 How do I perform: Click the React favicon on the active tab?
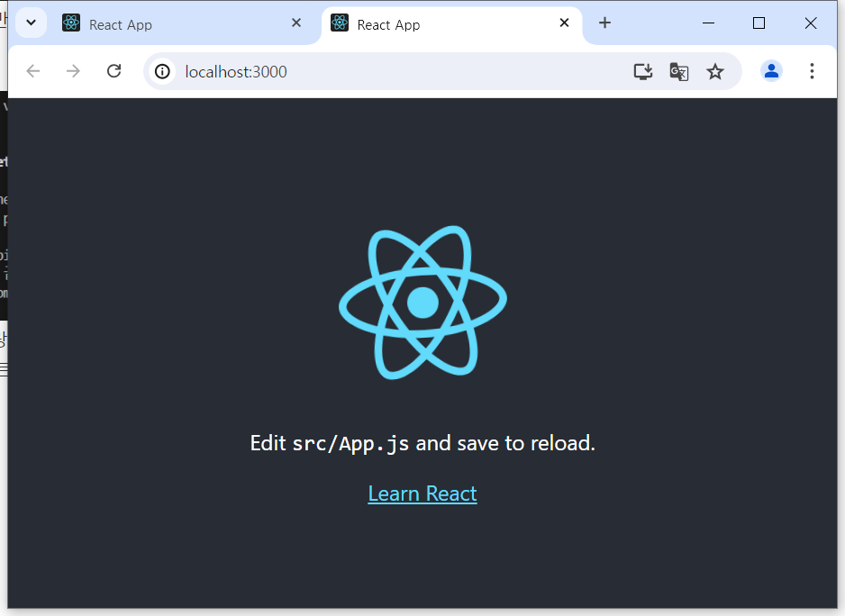340,23
